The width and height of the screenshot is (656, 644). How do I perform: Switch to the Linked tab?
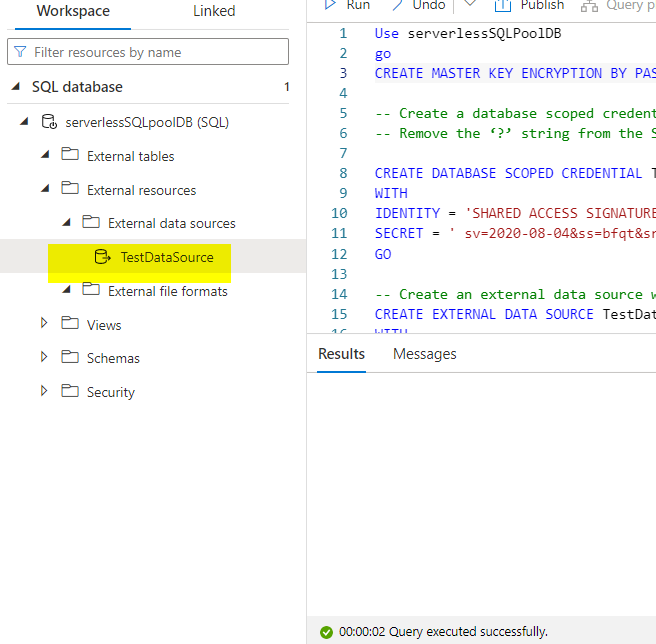(x=214, y=11)
